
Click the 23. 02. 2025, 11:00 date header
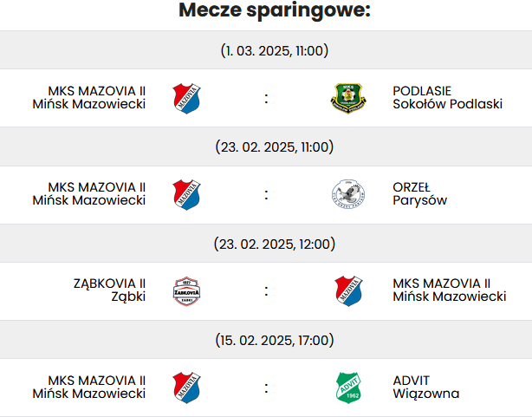(275, 147)
